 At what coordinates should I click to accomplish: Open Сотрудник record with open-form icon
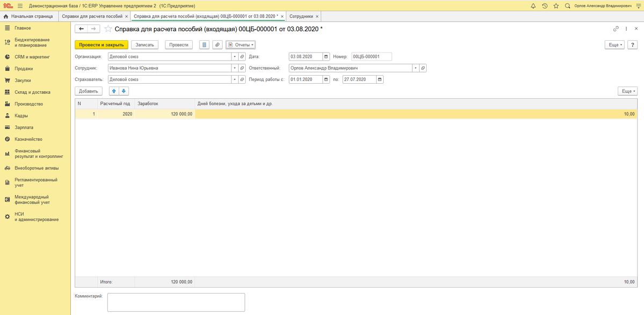pos(242,68)
